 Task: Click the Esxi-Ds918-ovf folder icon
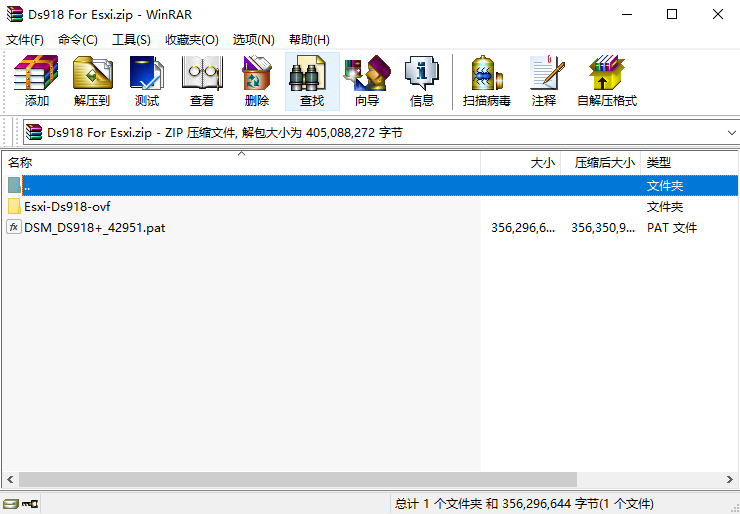(x=14, y=206)
